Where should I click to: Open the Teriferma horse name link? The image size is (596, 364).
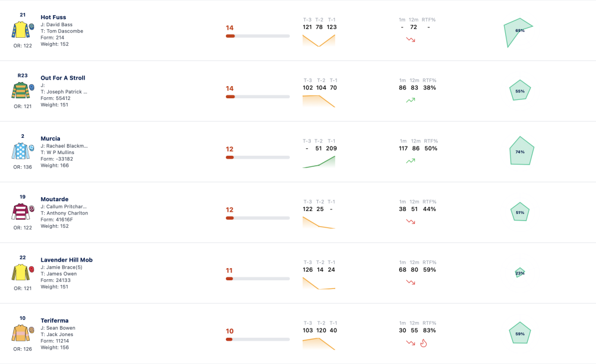pyautogui.click(x=55, y=321)
